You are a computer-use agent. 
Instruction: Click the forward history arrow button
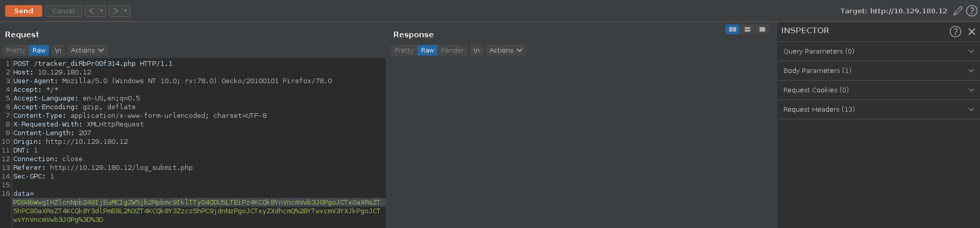115,11
